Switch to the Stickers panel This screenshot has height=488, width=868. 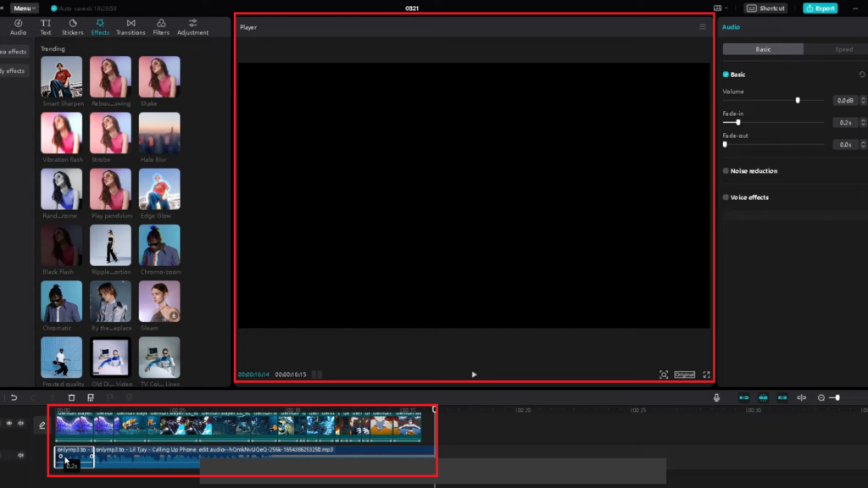tap(72, 25)
